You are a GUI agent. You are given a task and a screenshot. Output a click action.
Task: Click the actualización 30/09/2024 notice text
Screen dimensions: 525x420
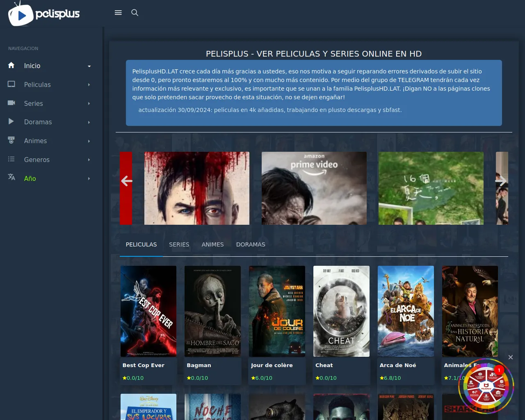pyautogui.click(x=270, y=110)
